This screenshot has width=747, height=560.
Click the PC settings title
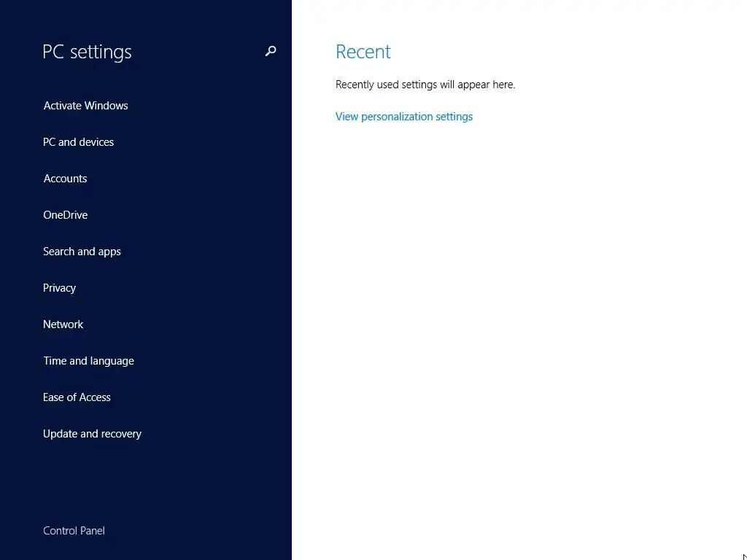(87, 52)
